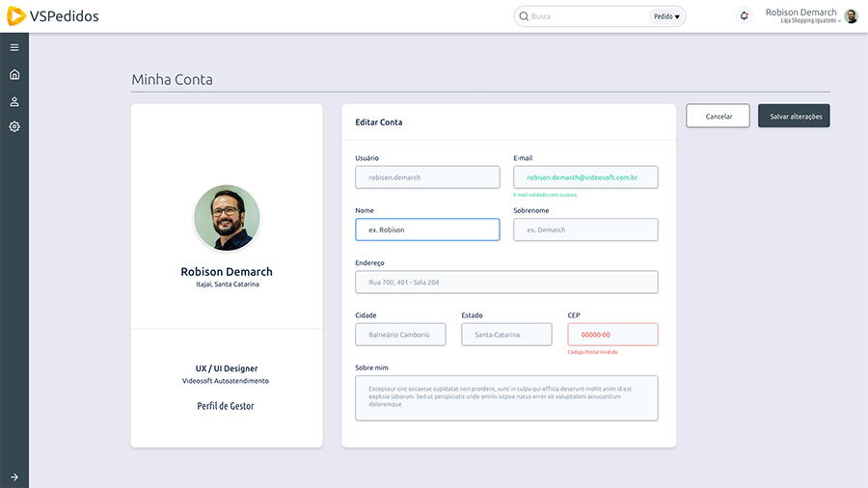Click the VSPedidos logo
Image resolution: width=868 pixels, height=488 pixels.
pyautogui.click(x=53, y=16)
